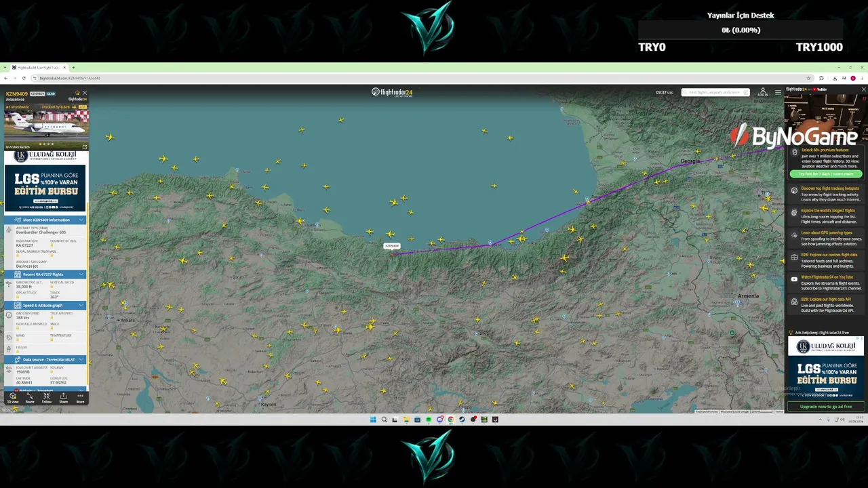Select the KZN9409 label on the map
Image resolution: width=868 pixels, height=488 pixels.
click(392, 246)
